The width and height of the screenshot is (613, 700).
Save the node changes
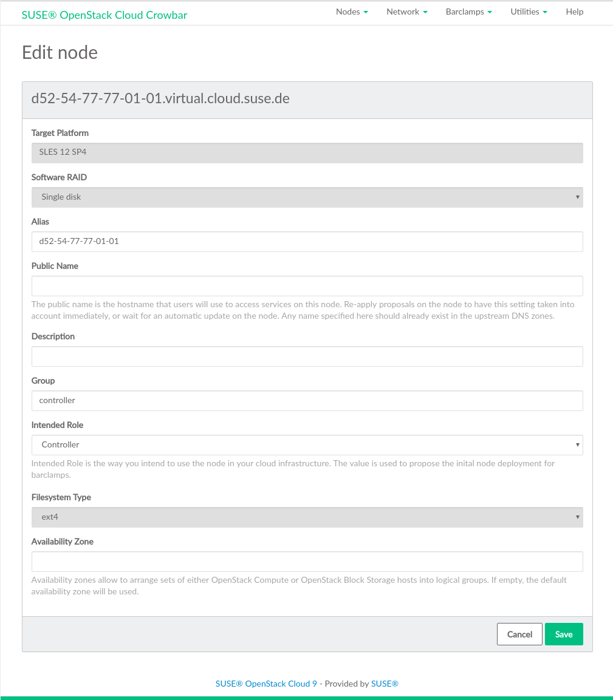coord(563,634)
